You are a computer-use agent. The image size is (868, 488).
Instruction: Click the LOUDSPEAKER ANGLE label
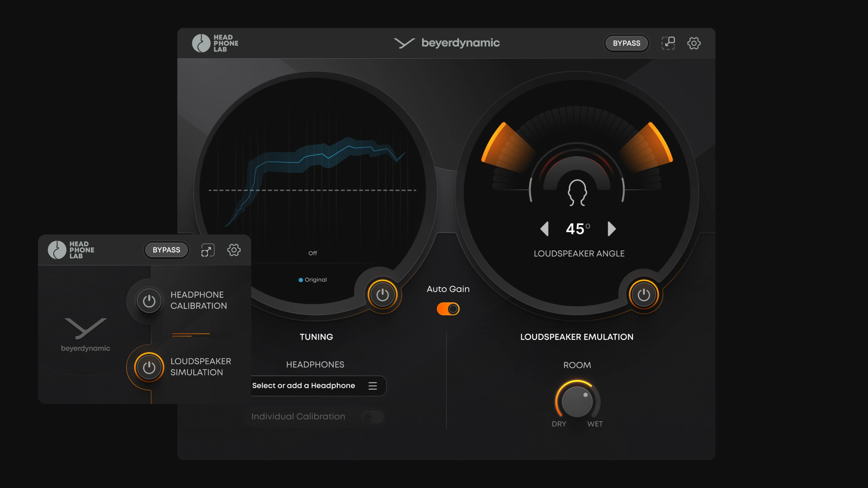(579, 254)
